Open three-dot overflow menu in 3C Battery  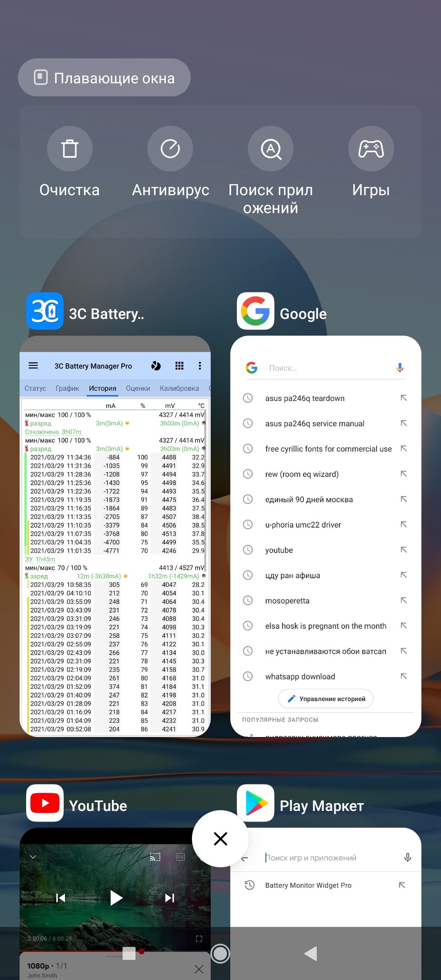[x=200, y=365]
